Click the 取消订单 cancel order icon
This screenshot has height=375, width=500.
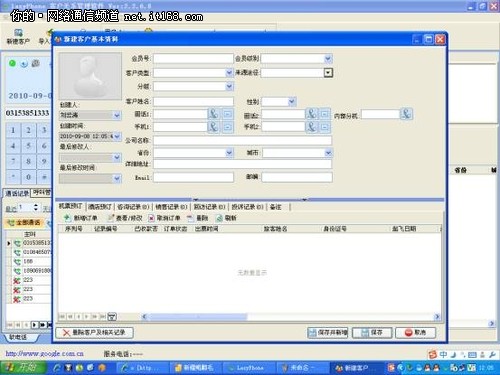(151, 218)
